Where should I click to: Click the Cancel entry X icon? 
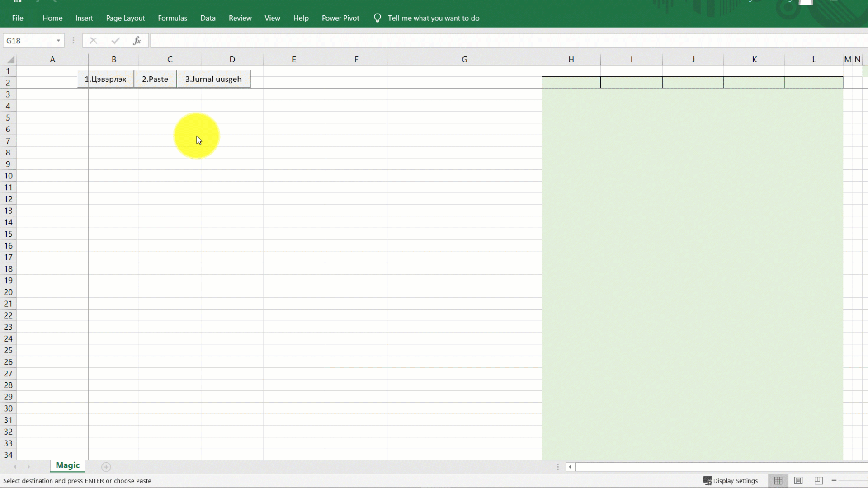pyautogui.click(x=93, y=41)
